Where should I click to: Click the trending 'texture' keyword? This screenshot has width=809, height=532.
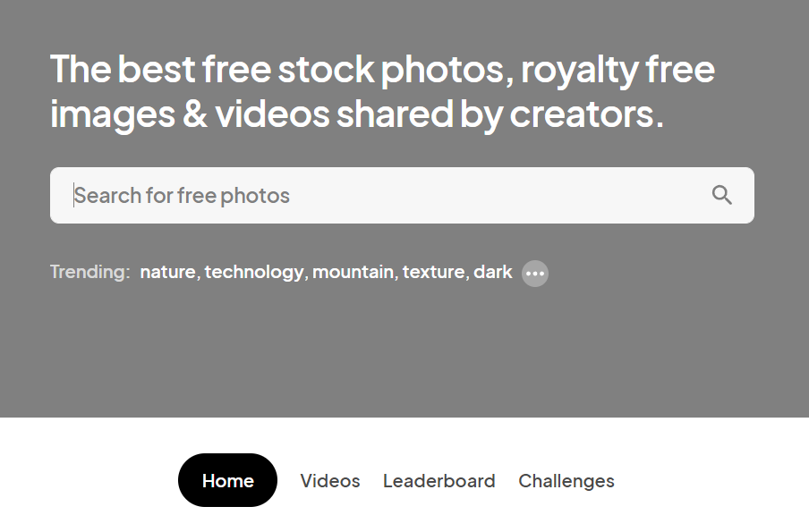(433, 272)
